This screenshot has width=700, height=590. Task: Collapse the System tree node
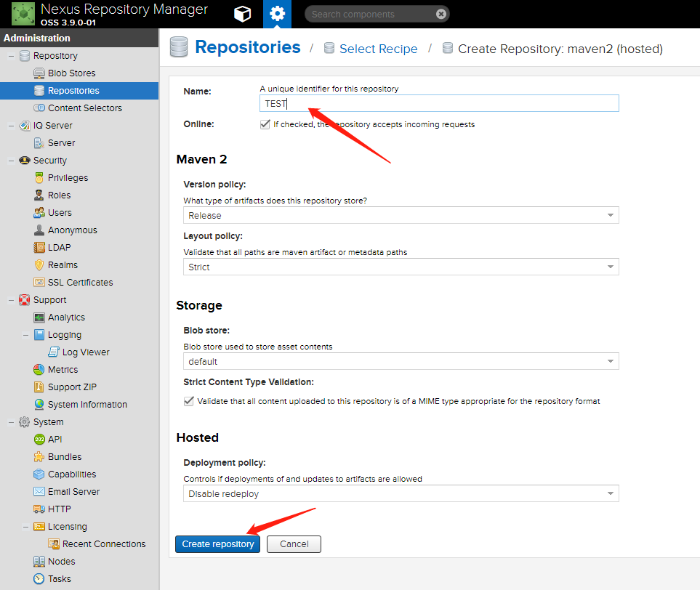11,421
